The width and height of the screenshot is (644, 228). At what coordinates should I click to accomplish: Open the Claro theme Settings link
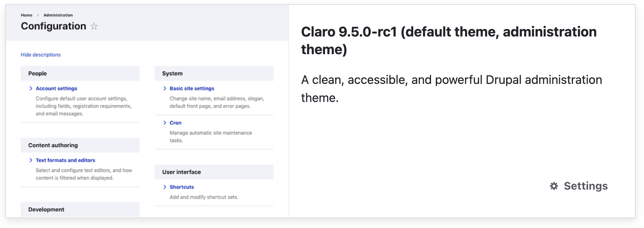point(579,186)
